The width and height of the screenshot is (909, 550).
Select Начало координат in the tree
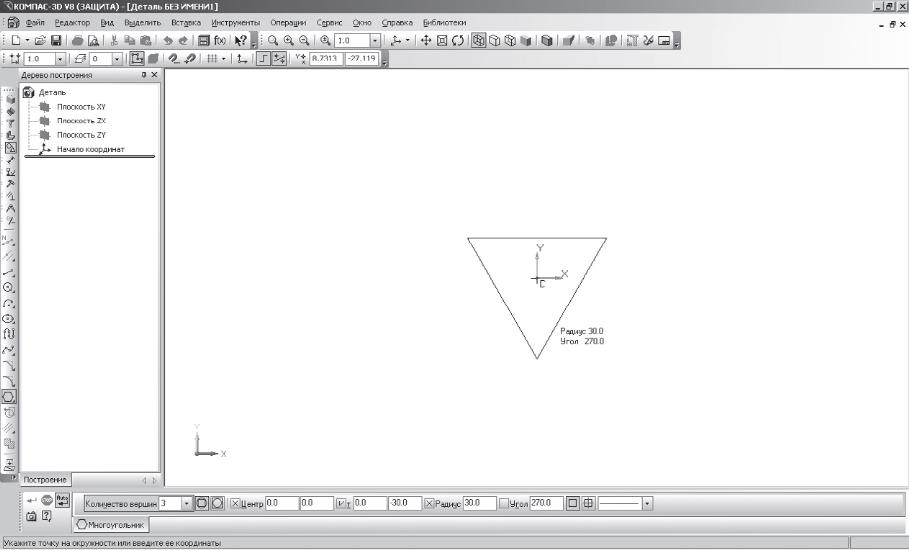(x=90, y=149)
